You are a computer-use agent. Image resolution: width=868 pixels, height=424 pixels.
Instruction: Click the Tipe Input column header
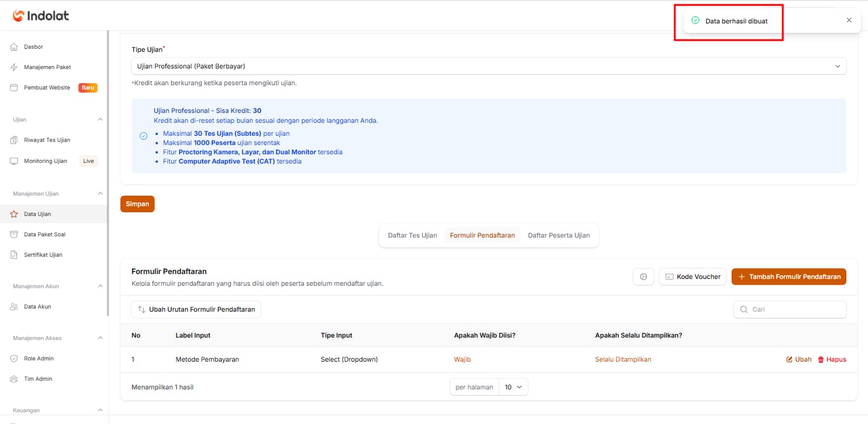click(x=336, y=335)
